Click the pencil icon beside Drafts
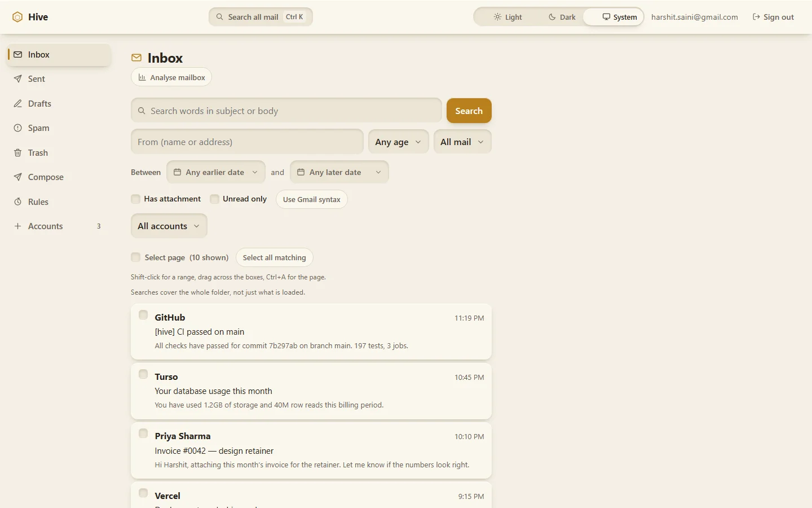 click(18, 104)
